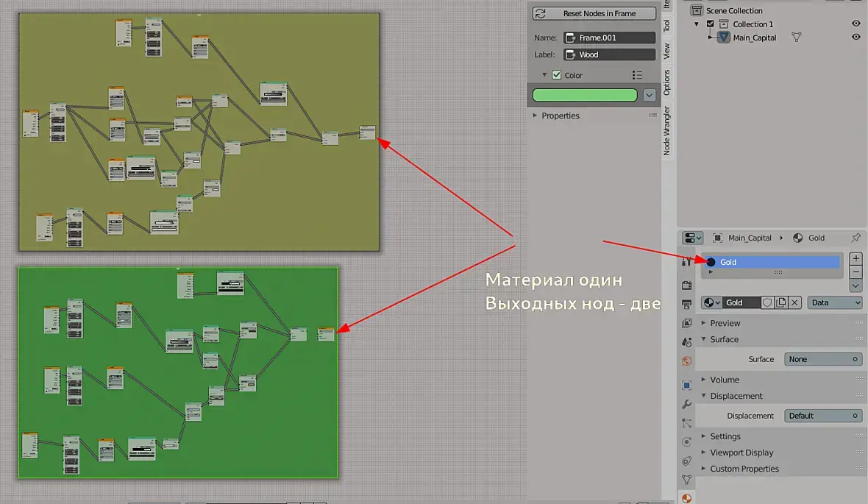Image resolution: width=868 pixels, height=504 pixels.
Task: Expand the Custom Properties panel
Action: pyautogui.click(x=703, y=468)
